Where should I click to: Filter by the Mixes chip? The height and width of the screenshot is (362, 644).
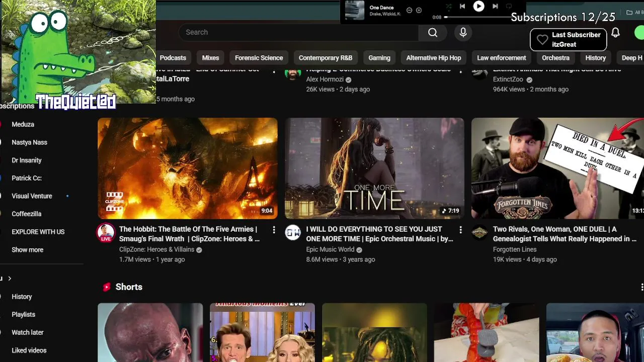tap(210, 58)
